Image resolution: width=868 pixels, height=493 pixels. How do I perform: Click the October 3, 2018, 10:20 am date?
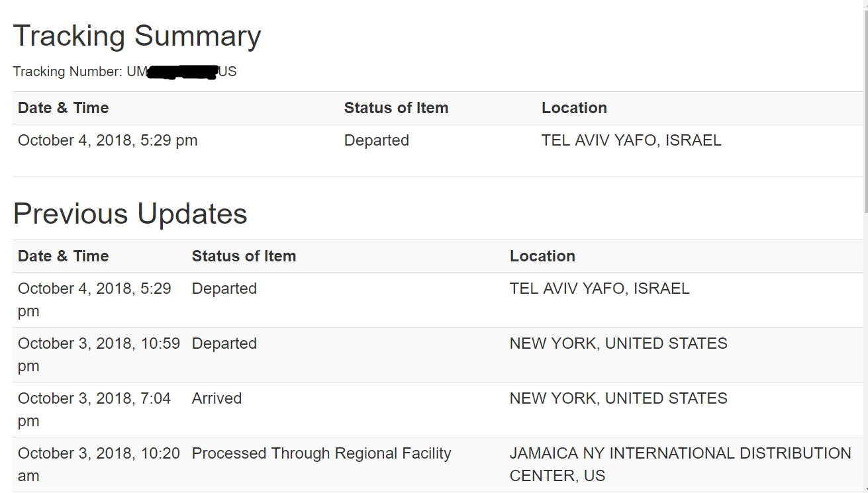pos(99,464)
